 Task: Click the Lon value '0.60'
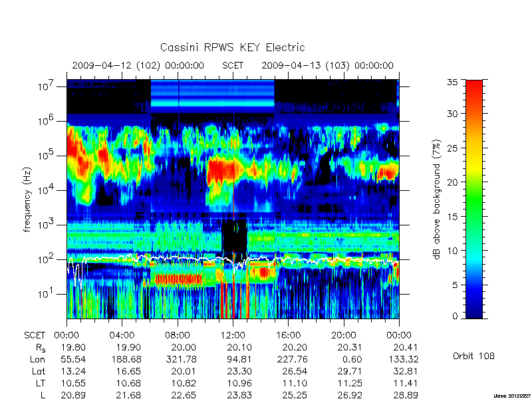(352, 359)
